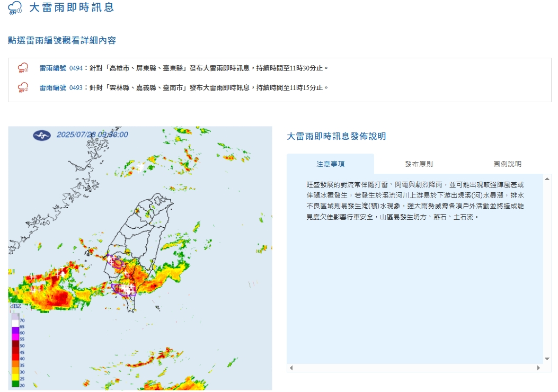Click the notes paragraph starting with 旺盛發展的對流

click(x=415, y=201)
